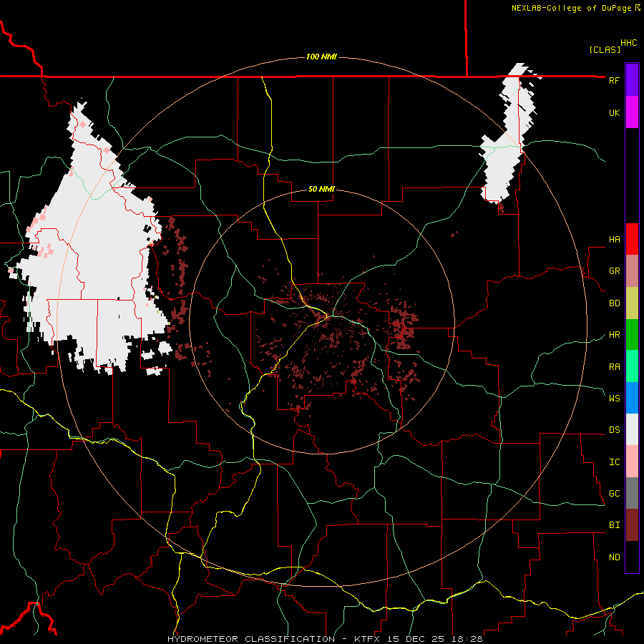
Task: Click the 50 NMI range ring label
Action: click(321, 189)
